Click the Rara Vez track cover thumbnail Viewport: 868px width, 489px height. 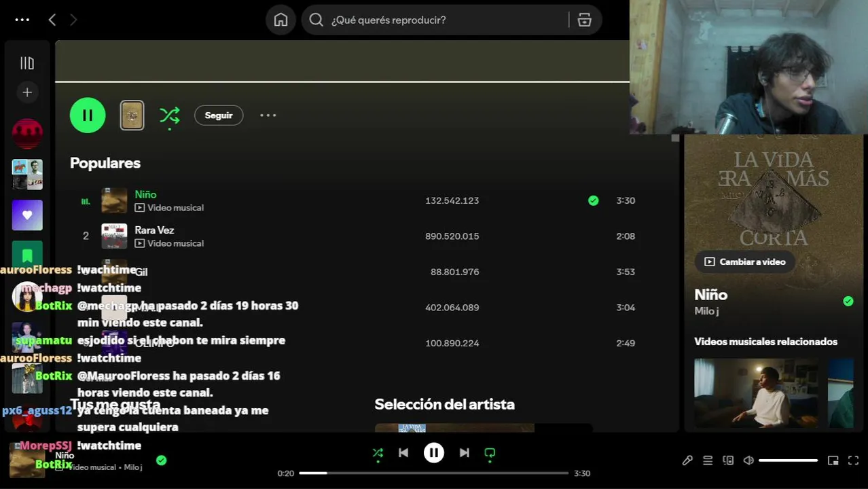coord(114,236)
